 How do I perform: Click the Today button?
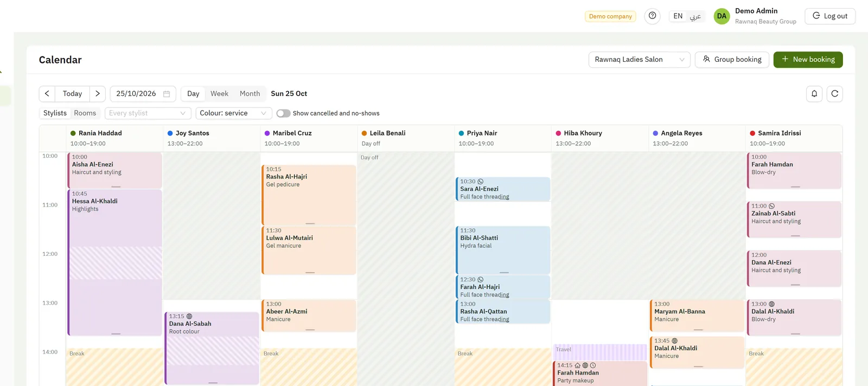(72, 94)
